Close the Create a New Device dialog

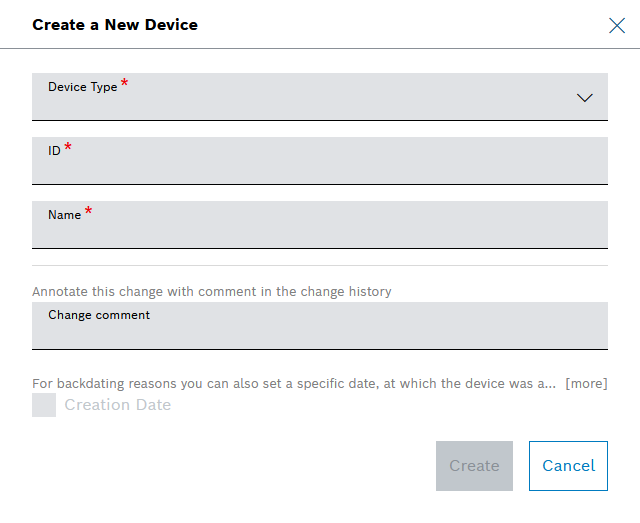coord(617,25)
